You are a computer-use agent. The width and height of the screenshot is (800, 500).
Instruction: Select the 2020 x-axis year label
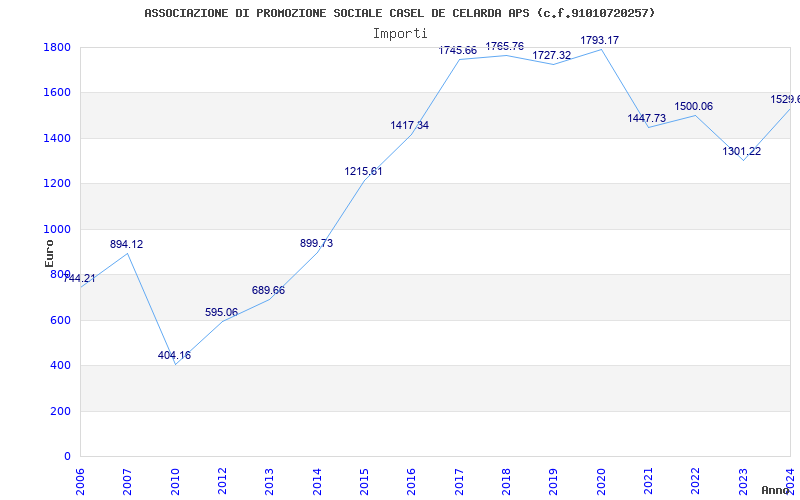(601, 481)
